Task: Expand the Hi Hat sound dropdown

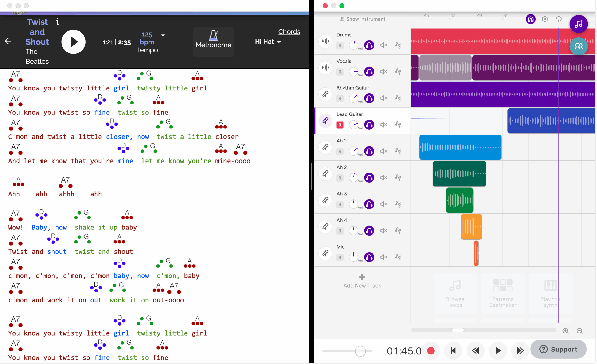Action: point(268,42)
